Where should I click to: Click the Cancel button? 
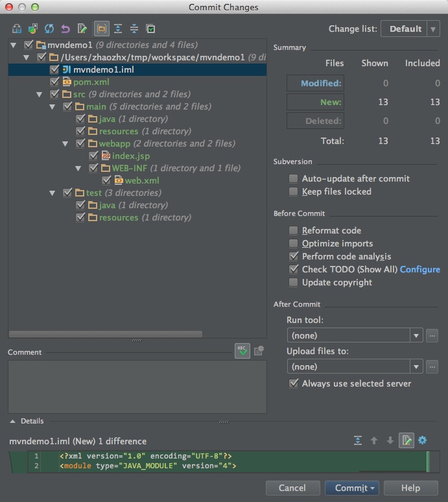(292, 488)
